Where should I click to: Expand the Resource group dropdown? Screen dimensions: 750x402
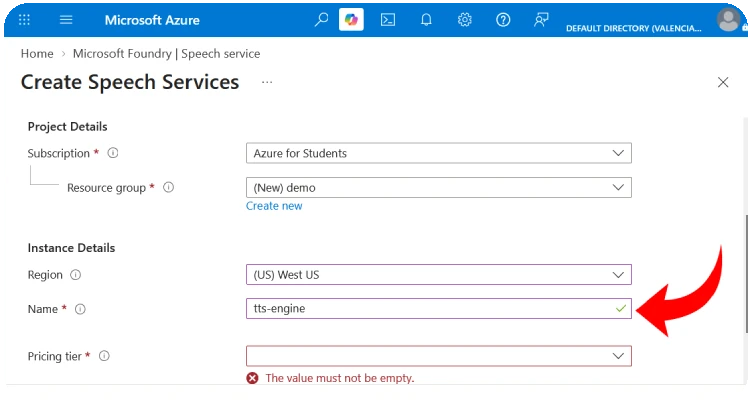[439, 188]
